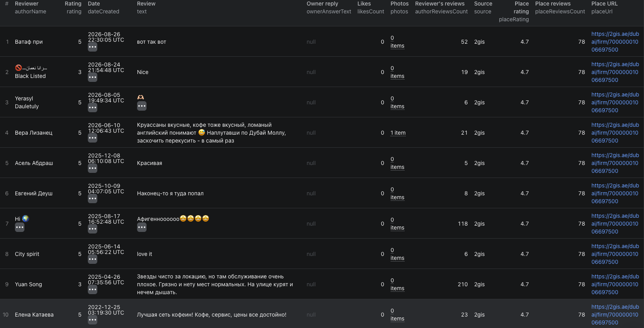
Task: Select the 'love it' review text
Action: point(145,254)
